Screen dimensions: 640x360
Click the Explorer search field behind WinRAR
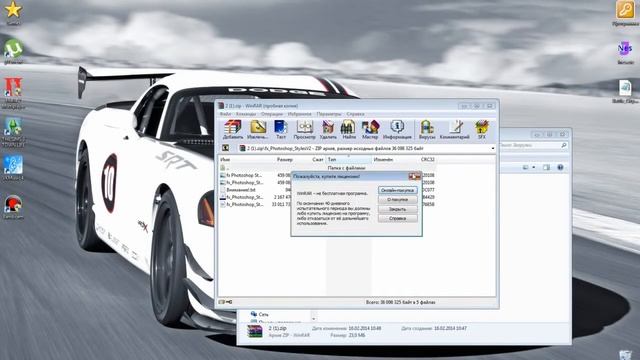coord(533,145)
